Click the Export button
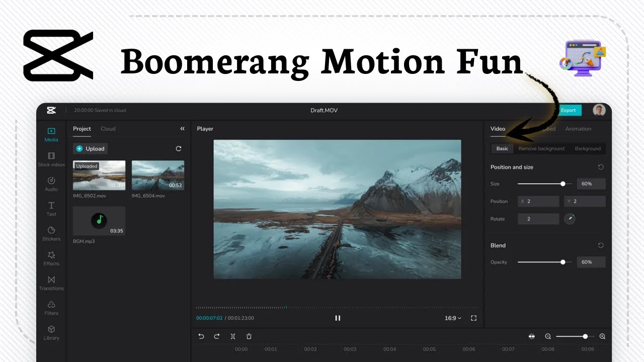The height and width of the screenshot is (362, 644). point(568,110)
